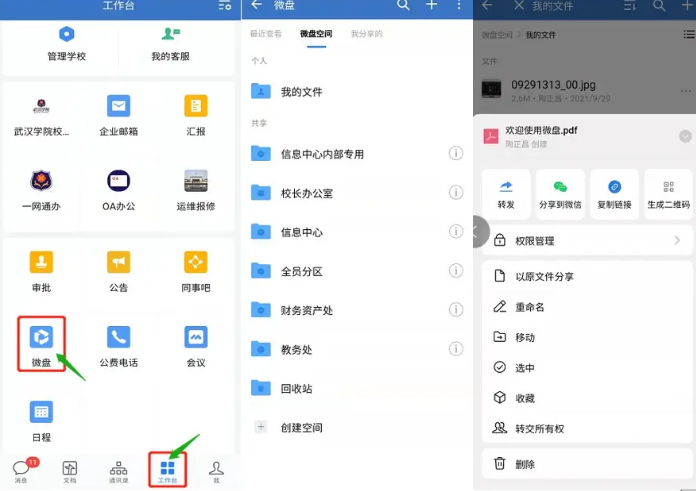Tap 删除 to delete the file
The image size is (696, 491).
pos(525,464)
